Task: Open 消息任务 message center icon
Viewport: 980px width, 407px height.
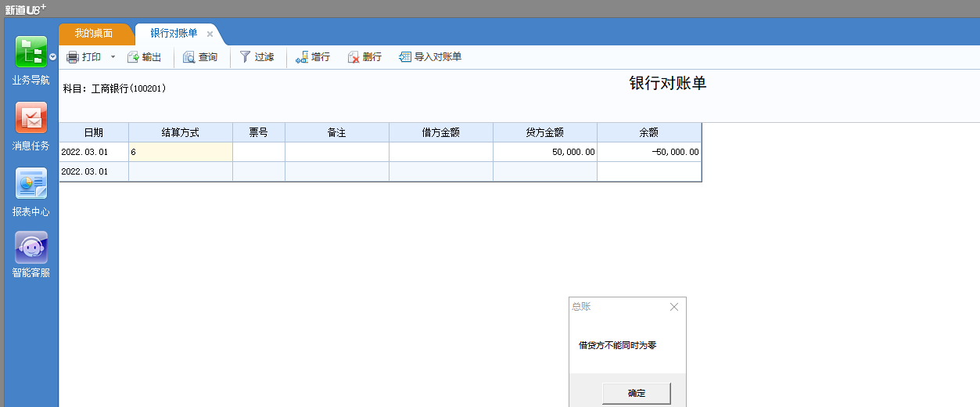Action: (31, 118)
